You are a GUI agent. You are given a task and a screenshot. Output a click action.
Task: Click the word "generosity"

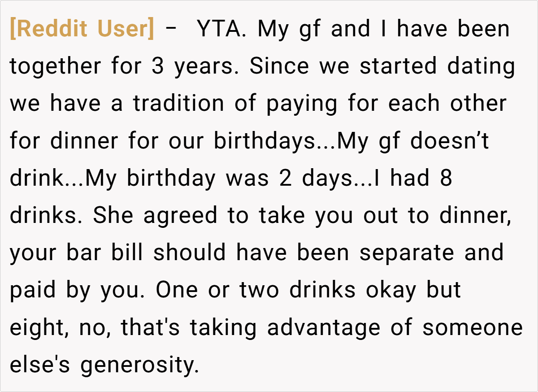pos(139,366)
